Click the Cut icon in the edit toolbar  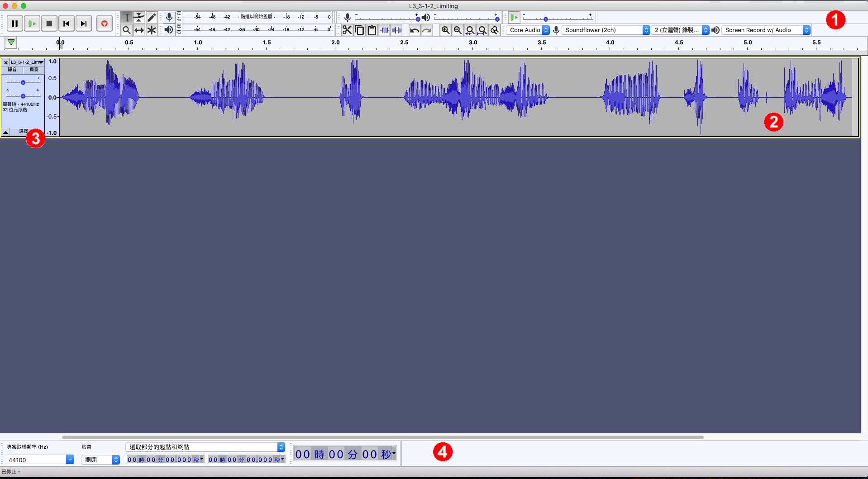[347, 30]
